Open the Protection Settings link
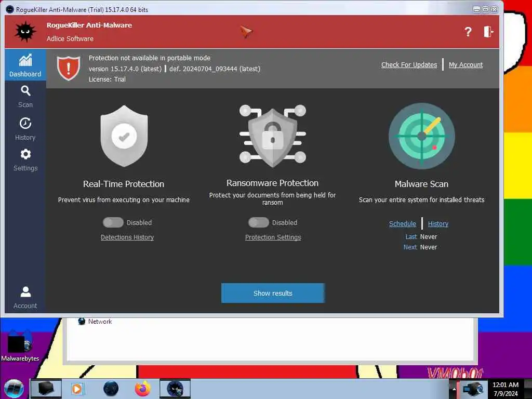The width and height of the screenshot is (532, 399). 273,237
